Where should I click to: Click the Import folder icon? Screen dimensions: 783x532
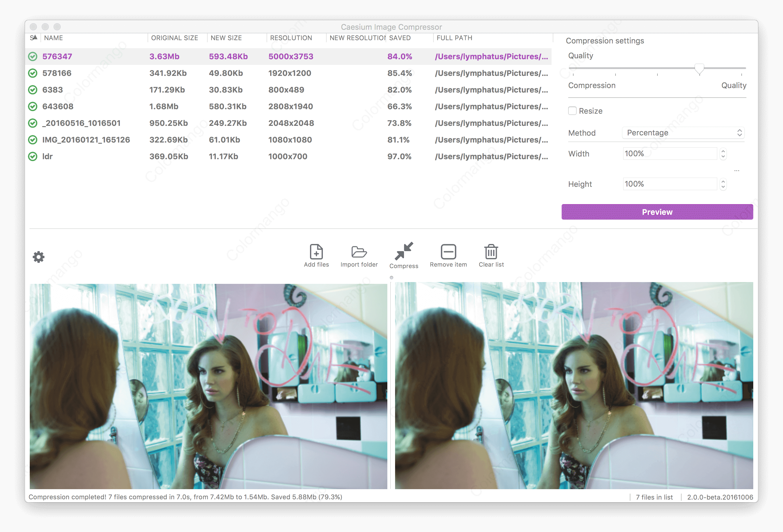tap(359, 252)
